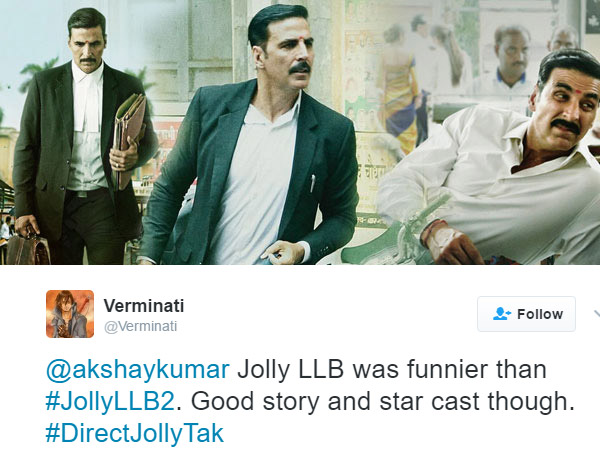Image resolution: width=600 pixels, height=450 pixels.
Task: Open the @akshaykumar mention
Action: (x=137, y=370)
